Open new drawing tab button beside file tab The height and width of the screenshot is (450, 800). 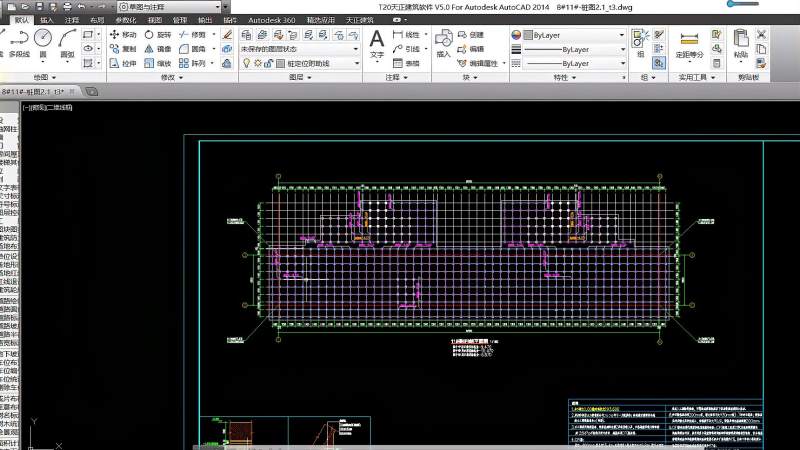[90, 91]
